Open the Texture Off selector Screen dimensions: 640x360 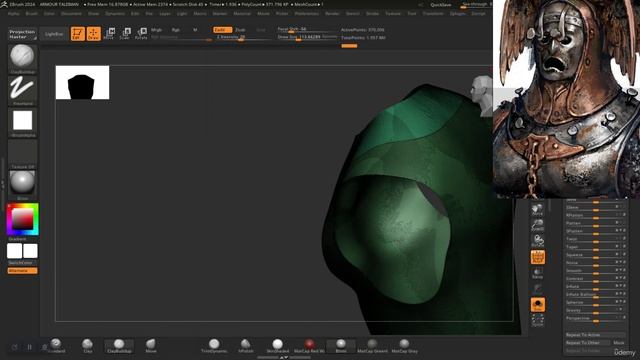point(22,153)
